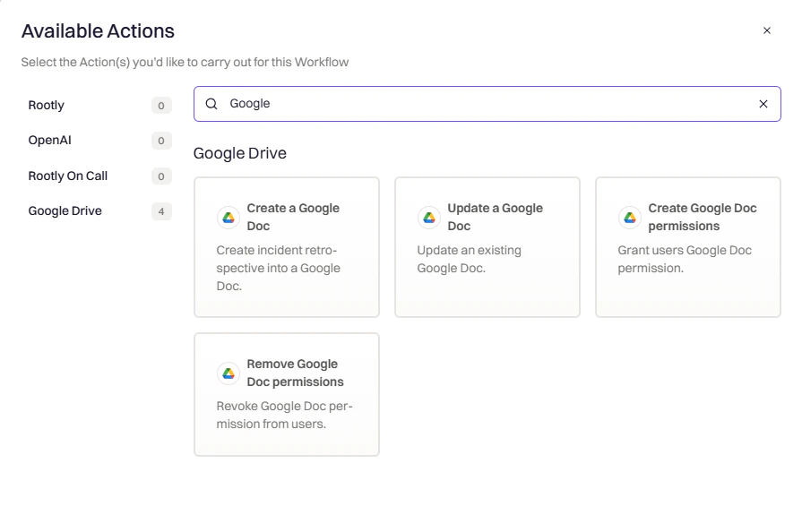The height and width of the screenshot is (532, 802).
Task: Click the X icon to clear the search field
Action: pyautogui.click(x=763, y=104)
